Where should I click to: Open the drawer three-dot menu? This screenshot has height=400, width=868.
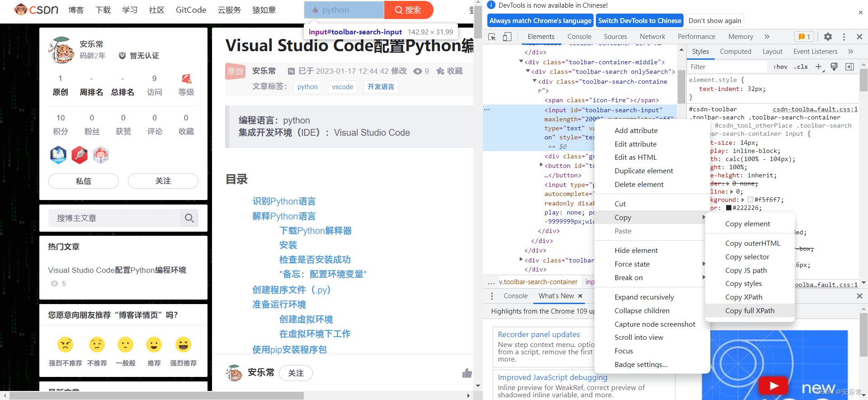tap(492, 296)
